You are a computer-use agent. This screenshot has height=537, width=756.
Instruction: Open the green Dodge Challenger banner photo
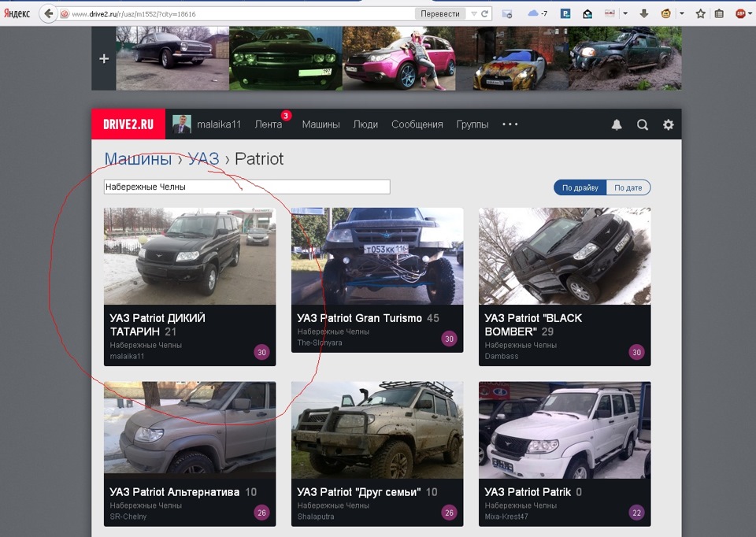click(x=286, y=59)
